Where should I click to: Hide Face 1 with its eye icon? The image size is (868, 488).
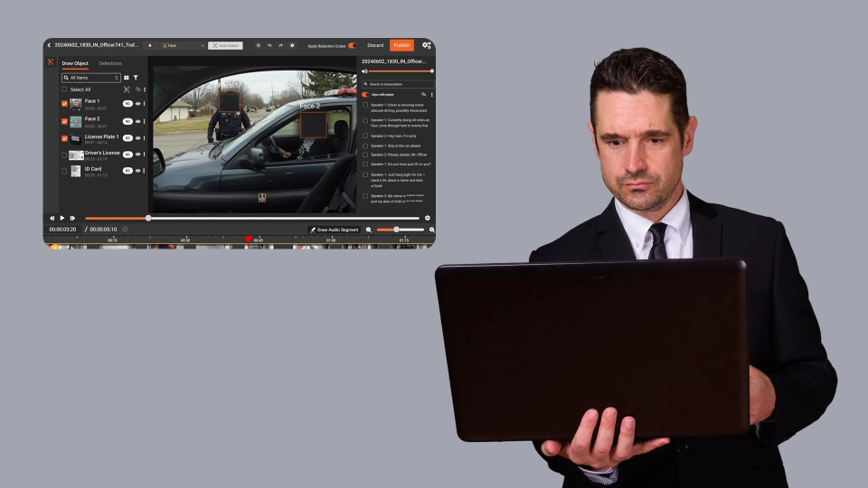[137, 103]
